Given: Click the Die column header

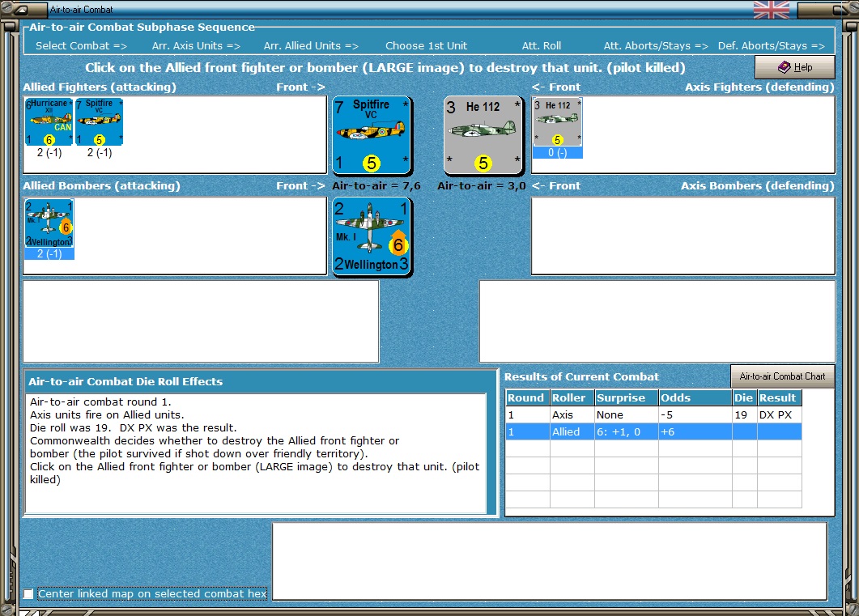Looking at the screenshot, I should point(745,397).
